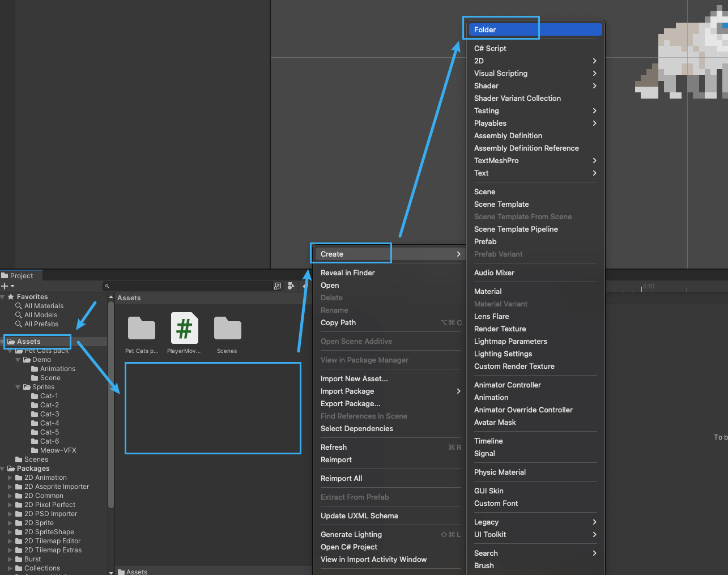Expand the 2D Tilemap Editor package arrow

[x=10, y=541]
